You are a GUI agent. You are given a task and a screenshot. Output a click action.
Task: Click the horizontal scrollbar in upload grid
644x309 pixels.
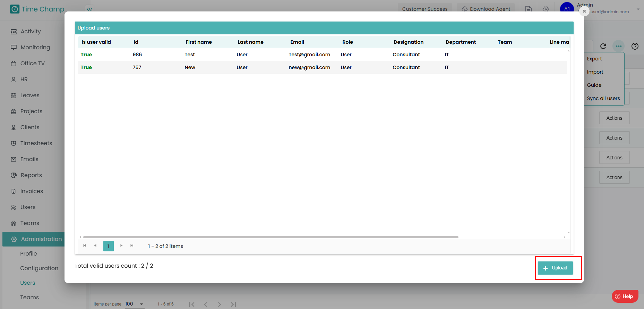tap(271, 237)
